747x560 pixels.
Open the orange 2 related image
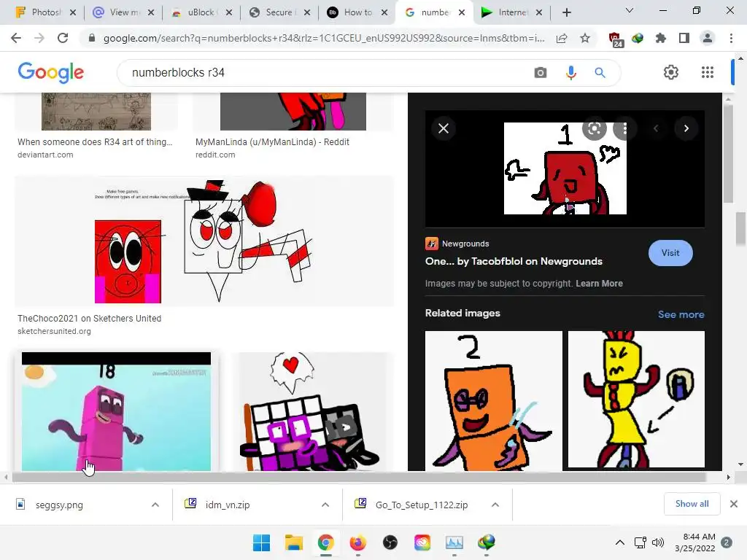click(x=494, y=401)
